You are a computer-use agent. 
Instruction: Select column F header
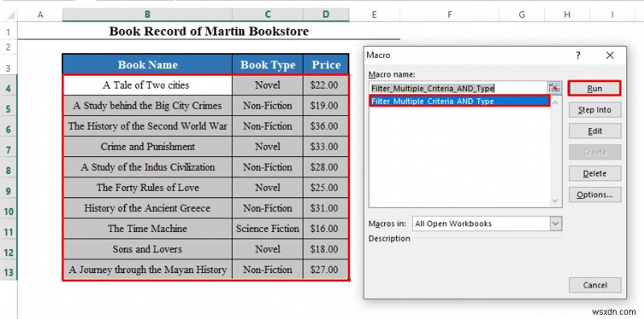point(450,14)
